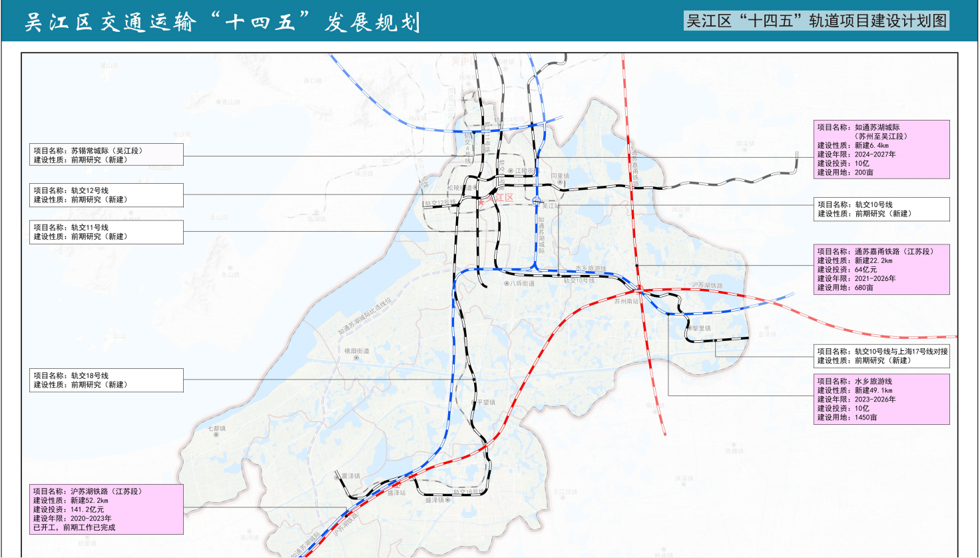Click the 八坼街道 map label
The image size is (980, 558).
pyautogui.click(x=523, y=284)
